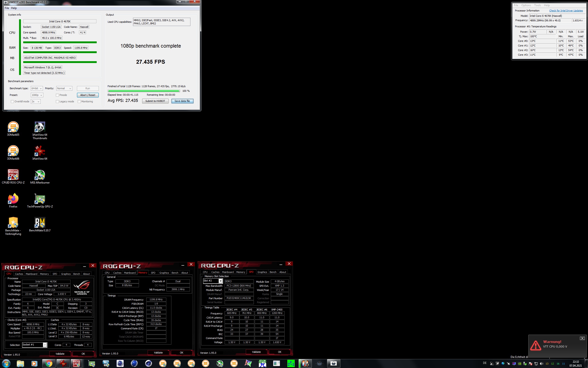Image resolution: width=588 pixels, height=368 pixels.
Task: Click the Action Center flag tray icon
Action: coord(531,364)
